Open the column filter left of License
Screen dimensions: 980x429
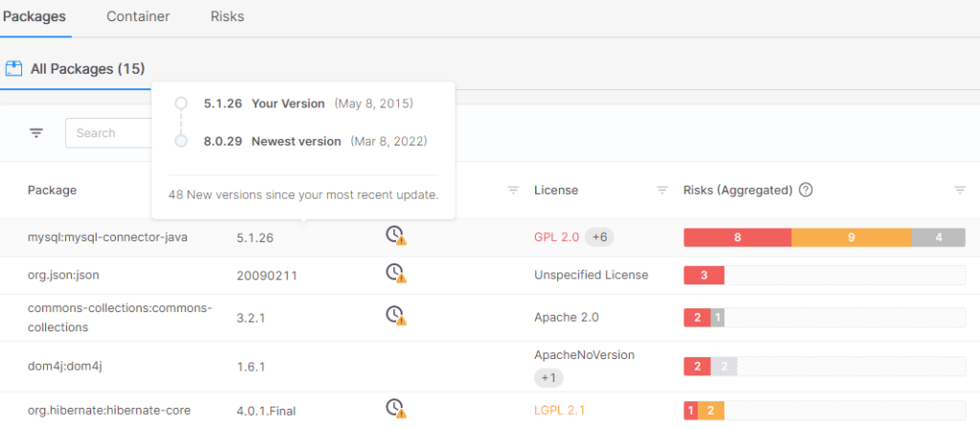coord(513,191)
